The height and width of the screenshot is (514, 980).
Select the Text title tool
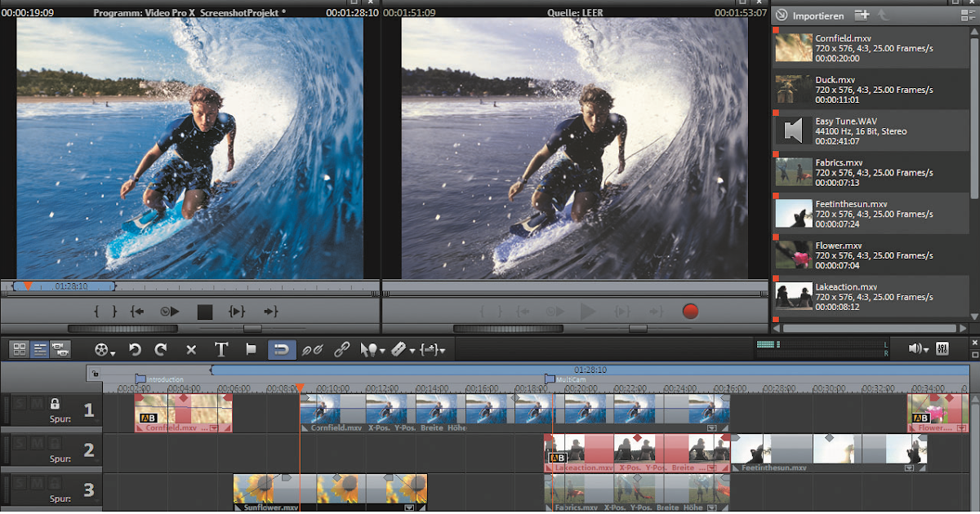coord(220,349)
